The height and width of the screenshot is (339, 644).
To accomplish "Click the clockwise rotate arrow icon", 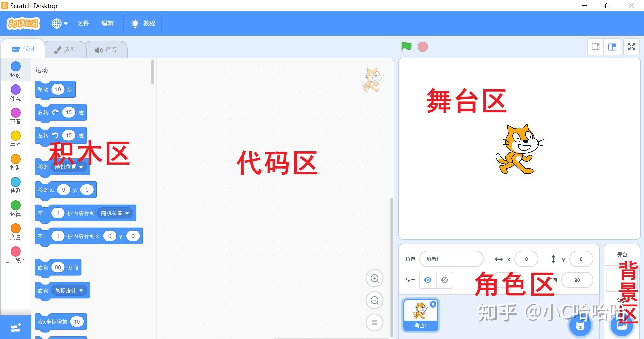I will tap(55, 112).
